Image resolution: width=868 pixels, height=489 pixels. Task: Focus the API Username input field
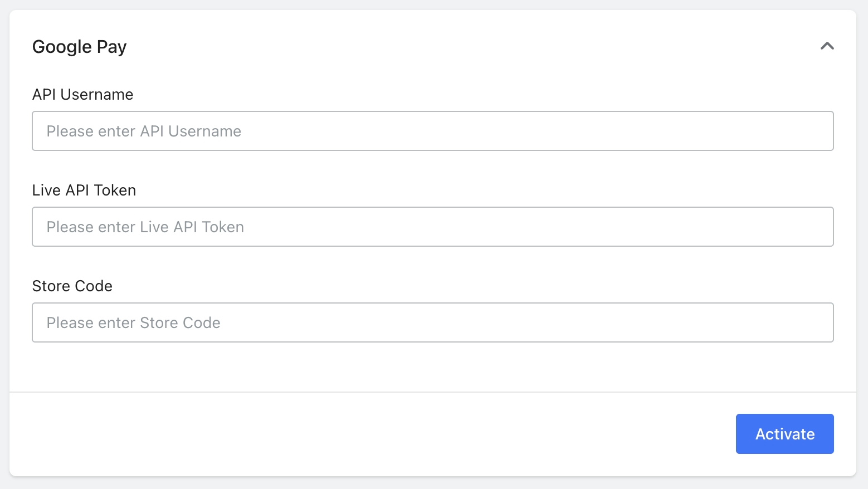pos(432,131)
